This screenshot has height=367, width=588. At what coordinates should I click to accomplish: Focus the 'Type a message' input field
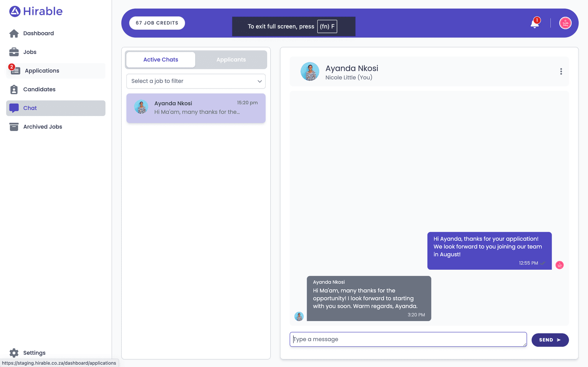(x=408, y=339)
